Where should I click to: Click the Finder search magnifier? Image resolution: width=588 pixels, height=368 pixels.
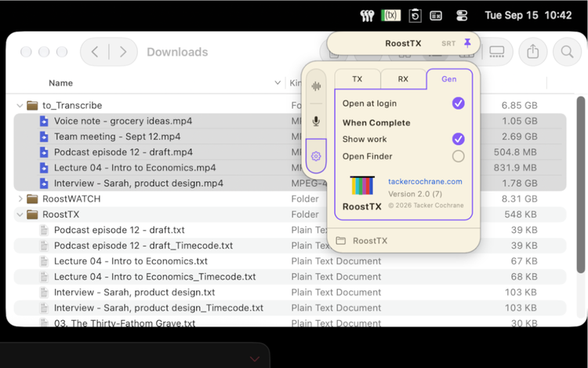(567, 51)
